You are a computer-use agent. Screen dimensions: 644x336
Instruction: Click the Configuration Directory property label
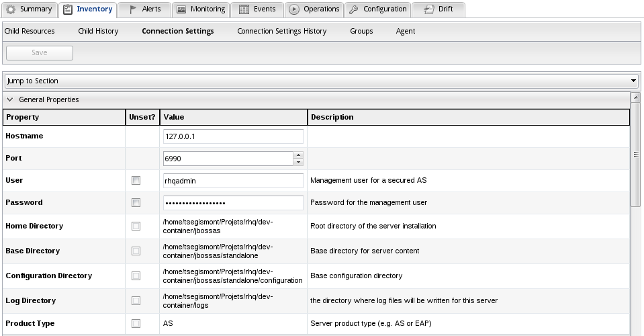coord(49,276)
